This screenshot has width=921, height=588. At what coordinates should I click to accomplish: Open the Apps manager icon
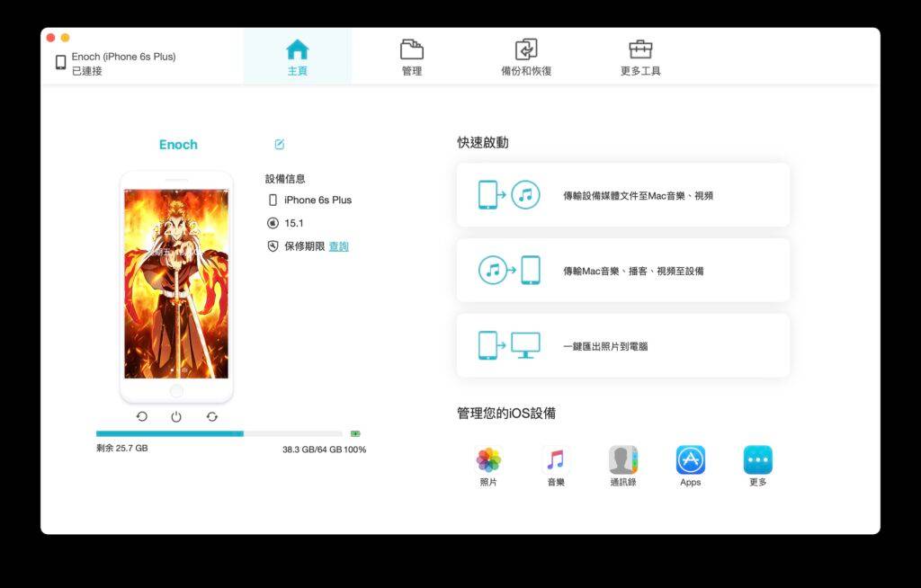coord(690,459)
